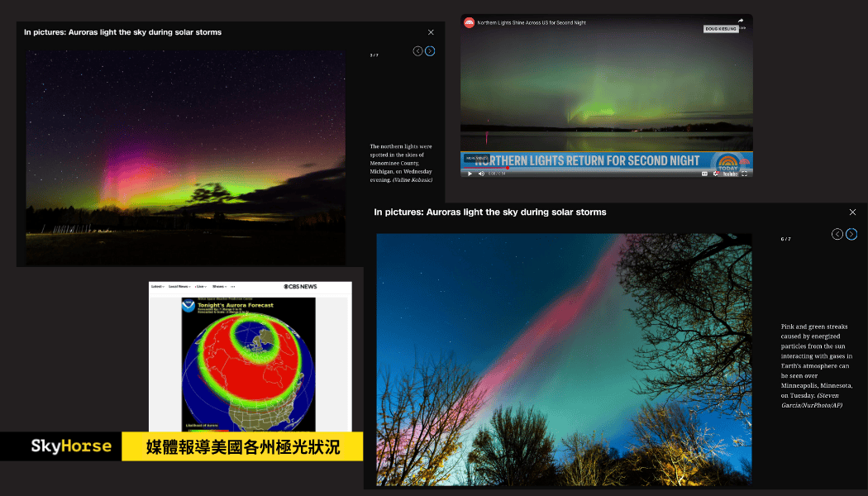
Task: Advance to next photo in Minneapolis gallery
Action: pyautogui.click(x=851, y=235)
